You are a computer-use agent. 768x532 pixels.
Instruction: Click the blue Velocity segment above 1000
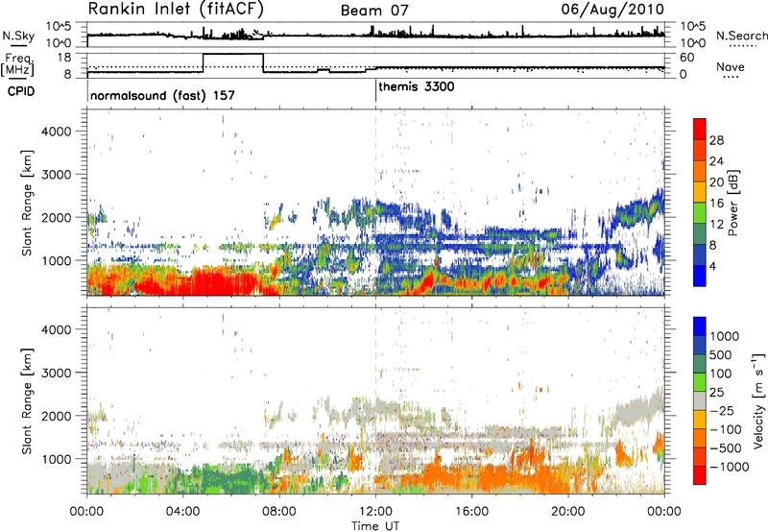700,326
